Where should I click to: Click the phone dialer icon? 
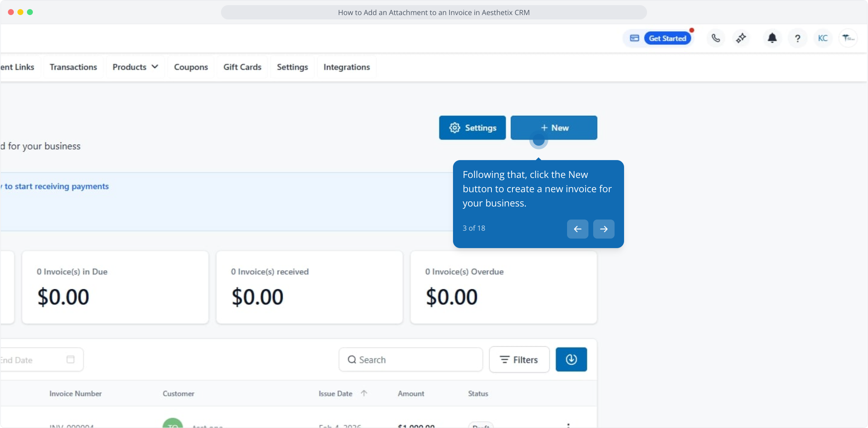coord(716,38)
